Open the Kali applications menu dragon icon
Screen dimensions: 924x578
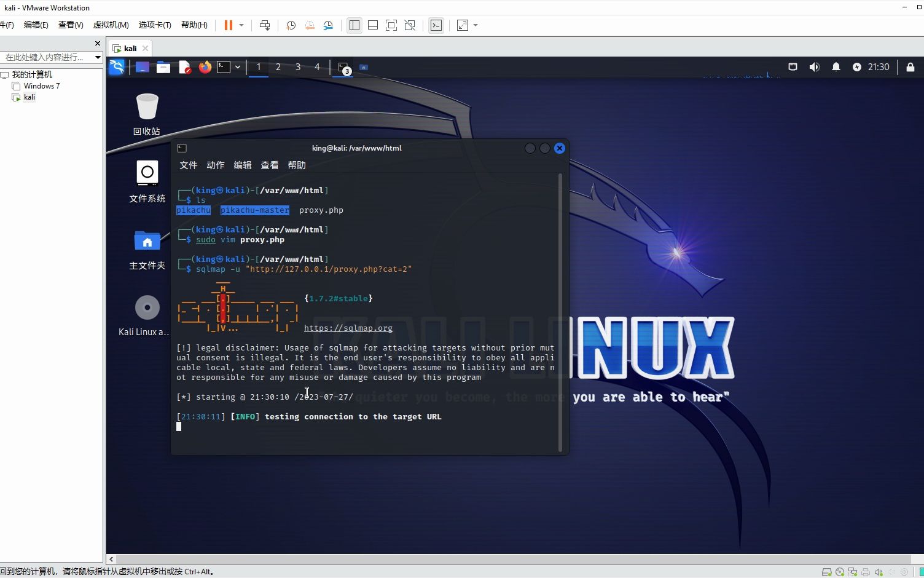117,67
